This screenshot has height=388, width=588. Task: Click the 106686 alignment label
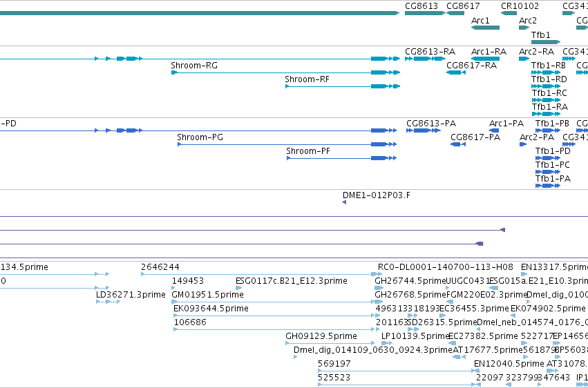190,322
